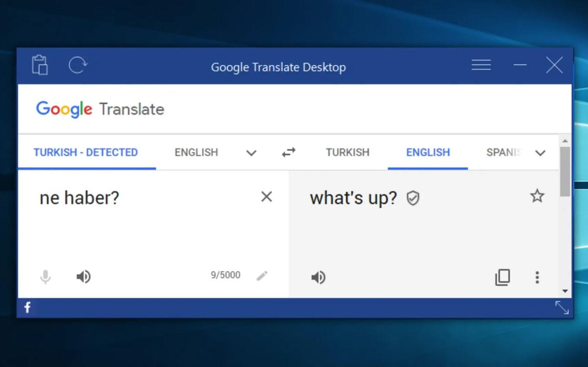Expand the target language dropdown chevron

tap(540, 153)
